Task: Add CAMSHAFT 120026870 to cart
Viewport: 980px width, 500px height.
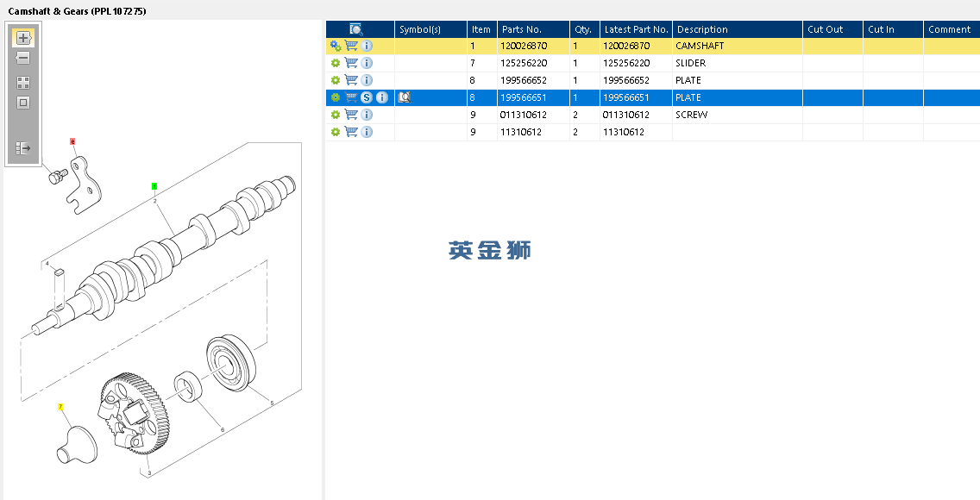Action: pyautogui.click(x=351, y=46)
